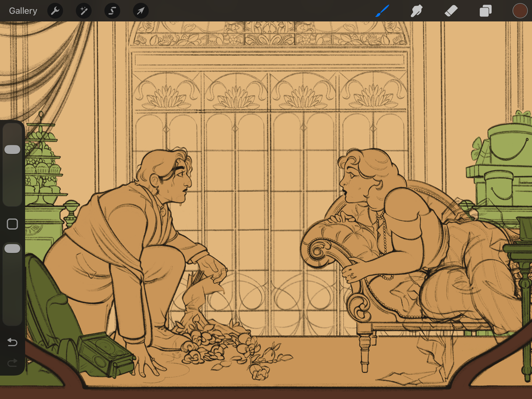The image size is (532, 399).
Task: Open the Layers panel
Action: (485, 11)
